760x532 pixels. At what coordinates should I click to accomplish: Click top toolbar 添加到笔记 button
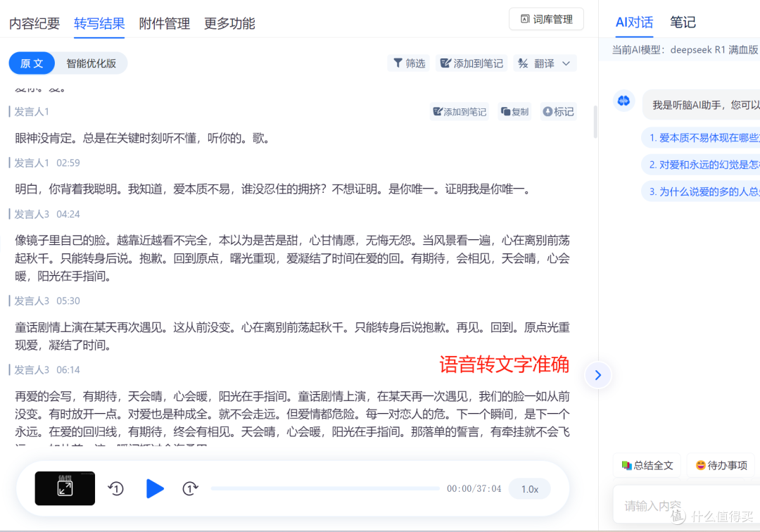click(x=471, y=63)
